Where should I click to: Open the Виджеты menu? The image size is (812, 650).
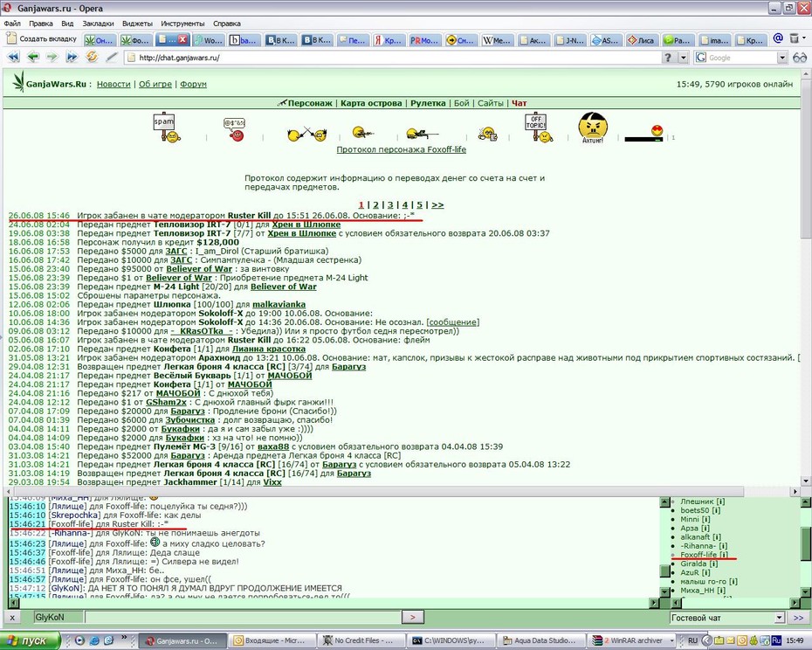(x=137, y=24)
